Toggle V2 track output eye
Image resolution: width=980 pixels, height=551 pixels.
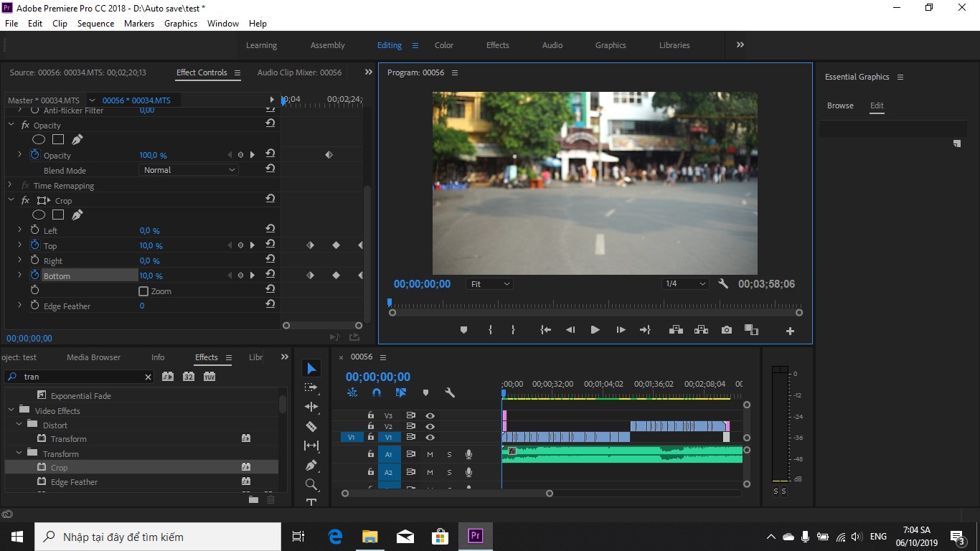coord(430,426)
